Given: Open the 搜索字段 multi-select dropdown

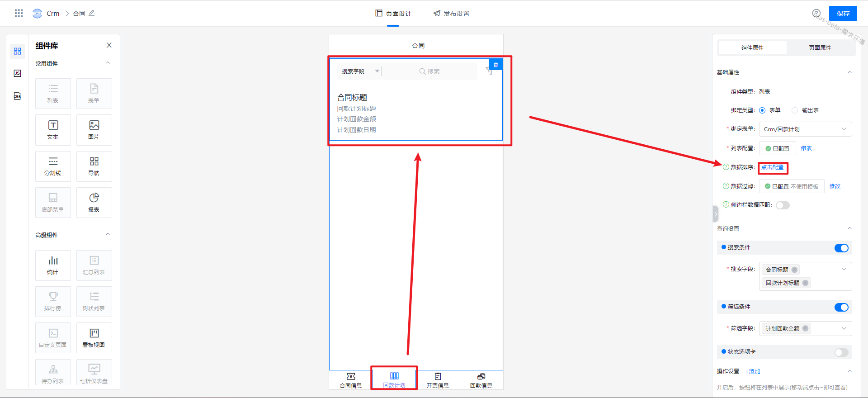Looking at the screenshot, I should pyautogui.click(x=805, y=276).
